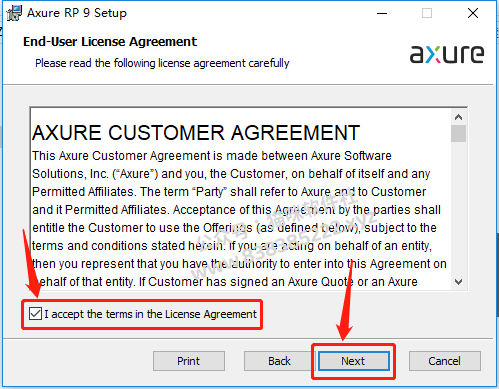
Task: Click inside the license agreement text body
Action: tap(240, 219)
